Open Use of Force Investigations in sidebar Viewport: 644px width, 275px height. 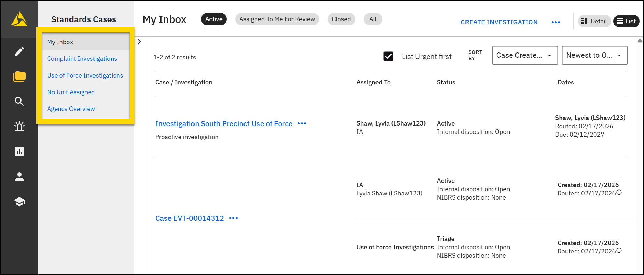85,75
